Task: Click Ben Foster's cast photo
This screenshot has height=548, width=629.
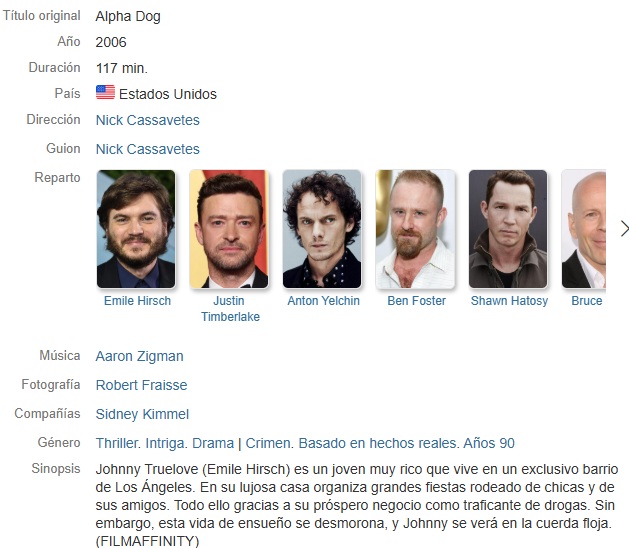Action: 415,229
